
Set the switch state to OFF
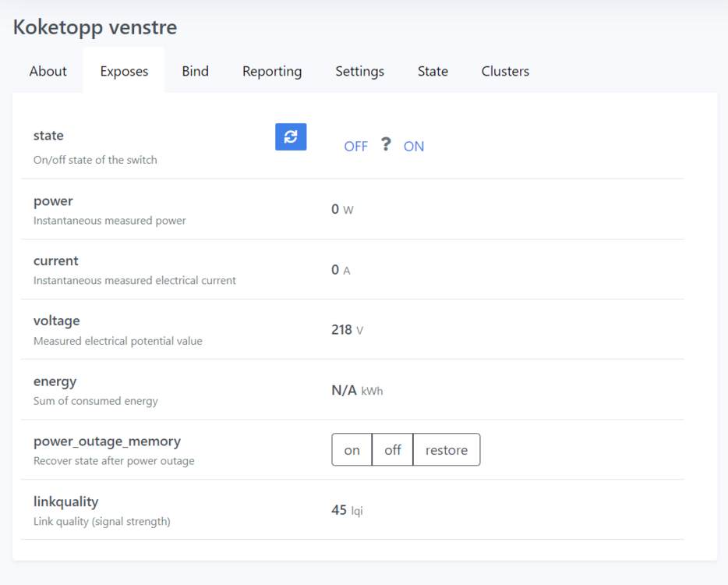pos(355,147)
